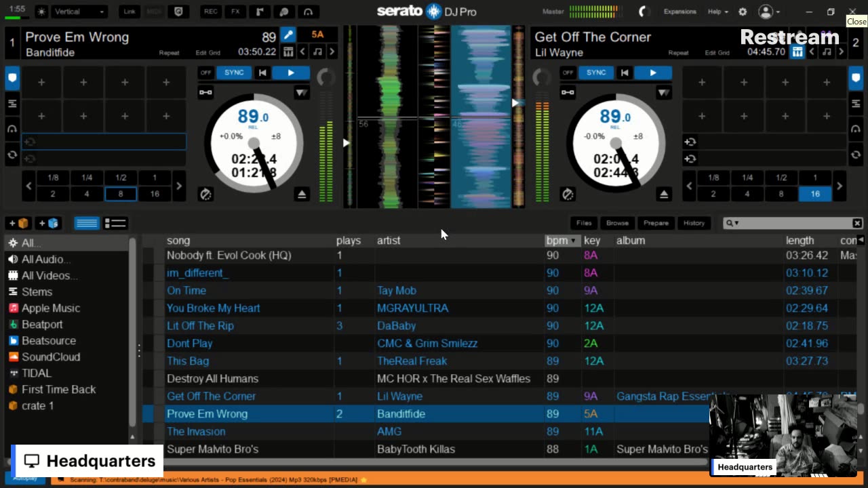Show next loop sizes on deck 2
The image size is (868, 488).
(x=839, y=186)
